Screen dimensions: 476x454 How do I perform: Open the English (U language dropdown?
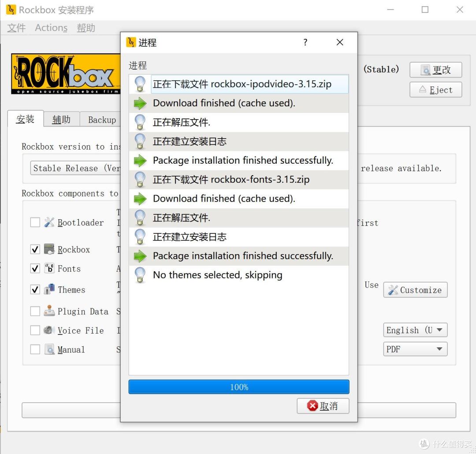(415, 330)
